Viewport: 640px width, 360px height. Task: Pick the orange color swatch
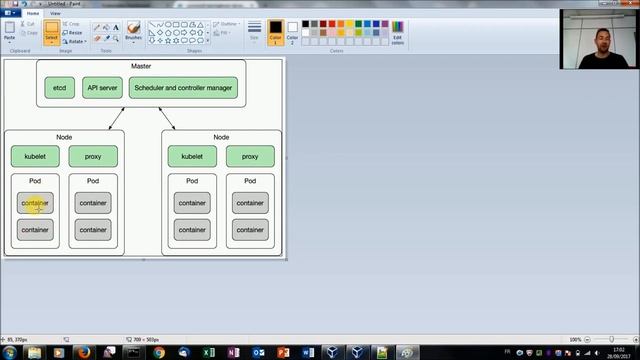pyautogui.click(x=341, y=24)
